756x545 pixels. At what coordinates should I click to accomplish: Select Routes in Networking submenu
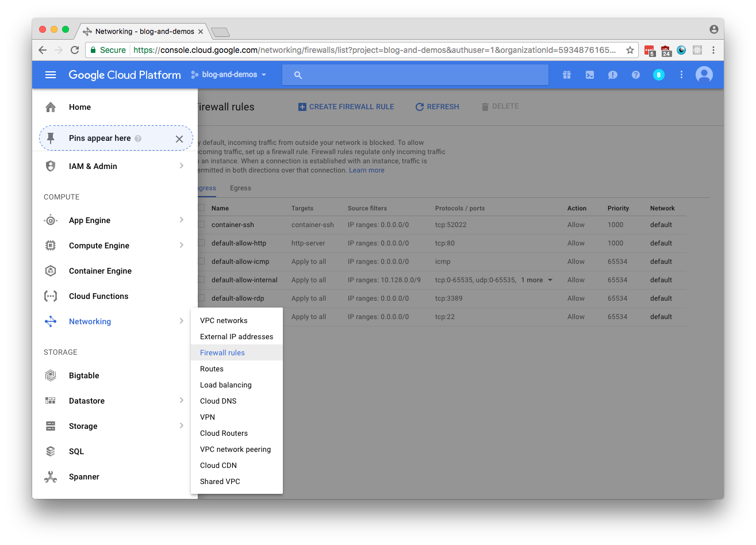pos(236,369)
